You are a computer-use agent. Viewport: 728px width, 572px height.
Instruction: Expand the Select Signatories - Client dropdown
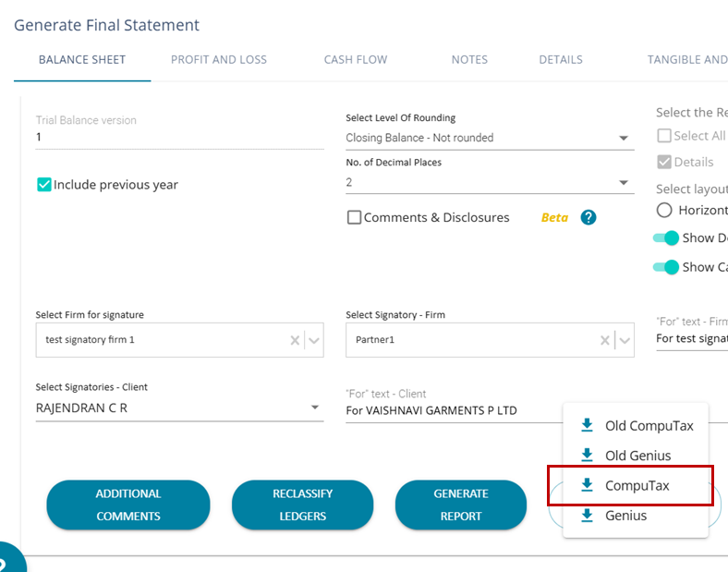314,408
